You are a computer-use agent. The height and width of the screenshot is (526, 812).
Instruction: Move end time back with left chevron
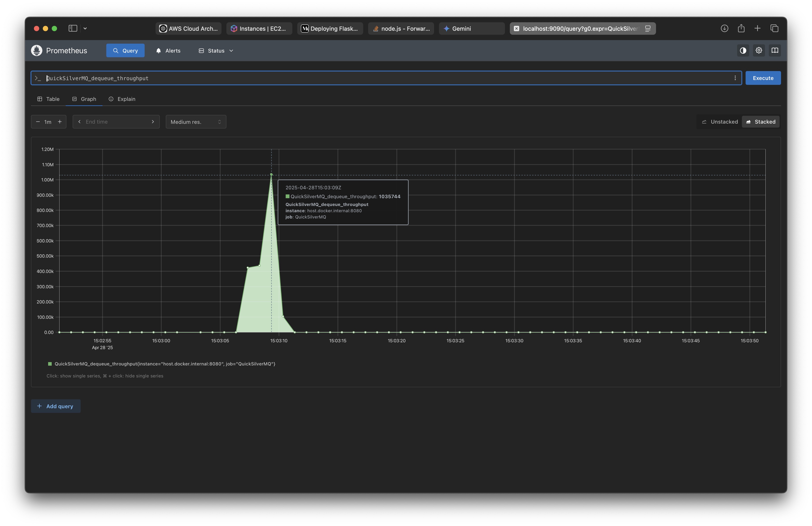point(80,122)
